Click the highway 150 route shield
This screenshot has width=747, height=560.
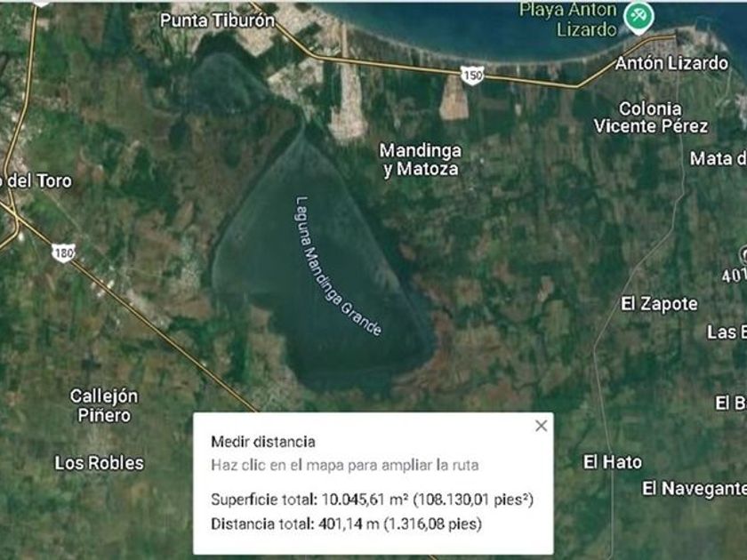click(x=472, y=76)
